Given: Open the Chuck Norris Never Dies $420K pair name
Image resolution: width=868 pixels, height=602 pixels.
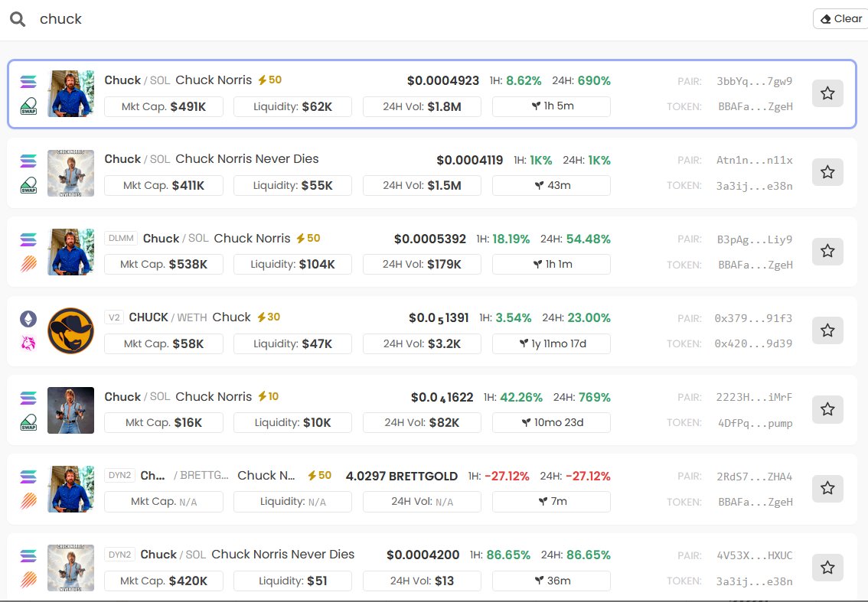Looking at the screenshot, I should [x=283, y=555].
